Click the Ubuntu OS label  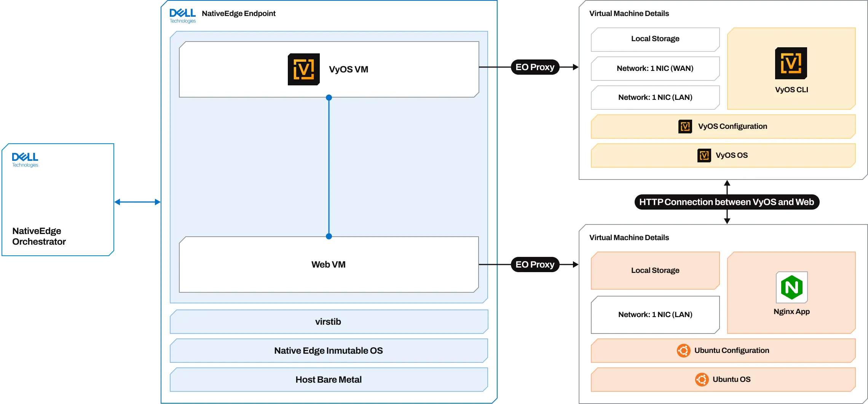[732, 380]
